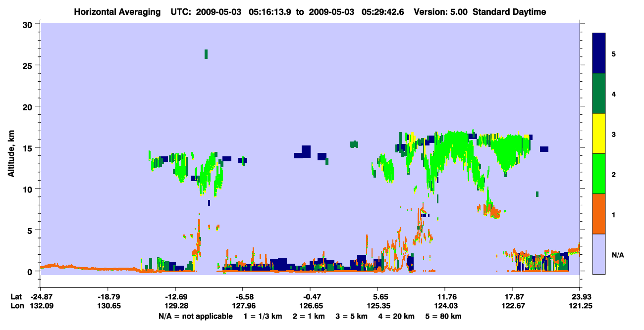
Task: Click legend text '4 = 20 km'
Action: pos(396,316)
